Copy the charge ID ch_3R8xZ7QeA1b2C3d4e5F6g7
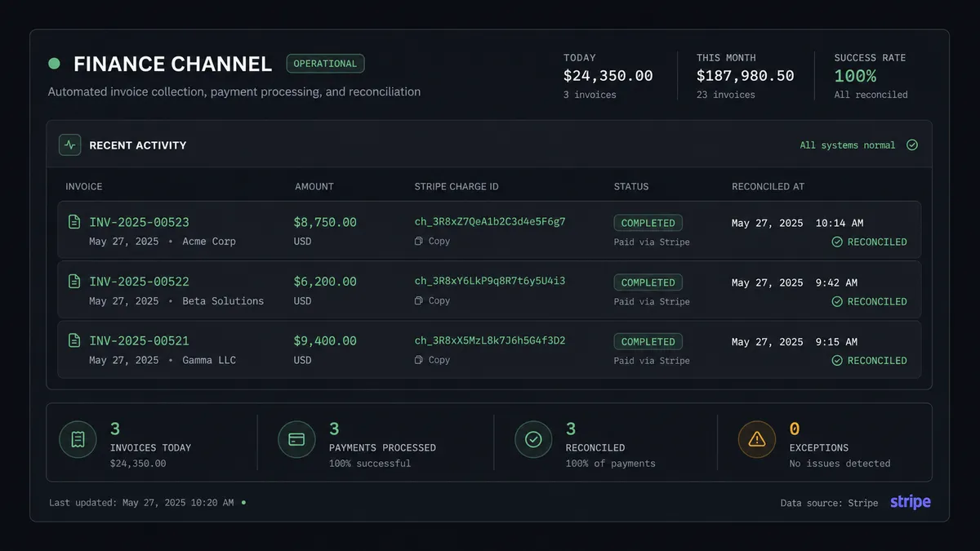Screen dimensions: 980x551 (433, 241)
